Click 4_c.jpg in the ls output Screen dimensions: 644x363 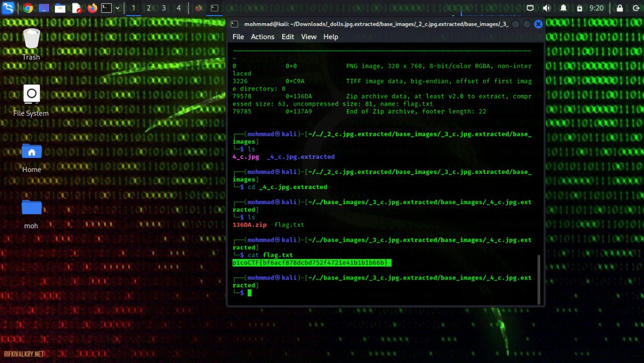(246, 157)
